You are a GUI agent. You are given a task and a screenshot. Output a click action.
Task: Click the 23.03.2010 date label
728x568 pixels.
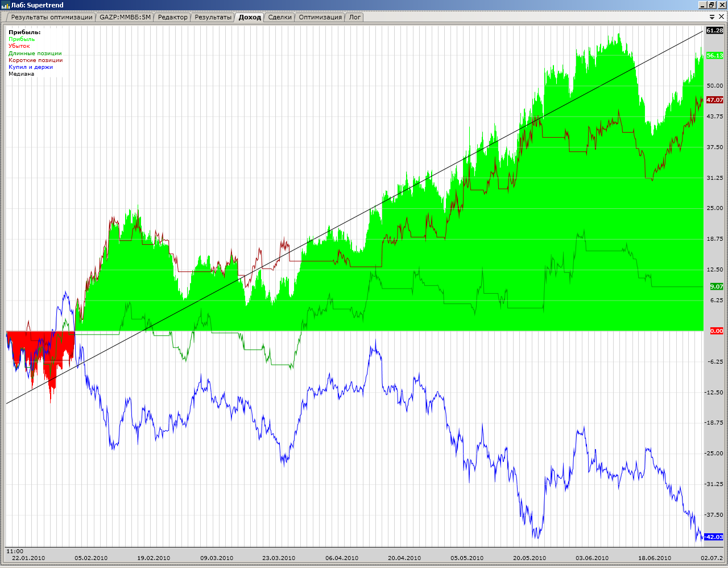click(x=279, y=558)
